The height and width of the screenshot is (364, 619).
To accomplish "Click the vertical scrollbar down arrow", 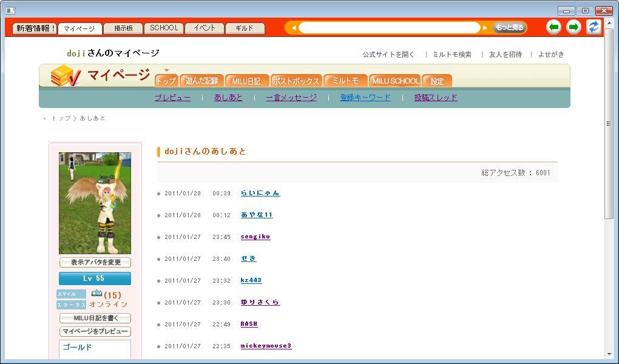I will [609, 354].
